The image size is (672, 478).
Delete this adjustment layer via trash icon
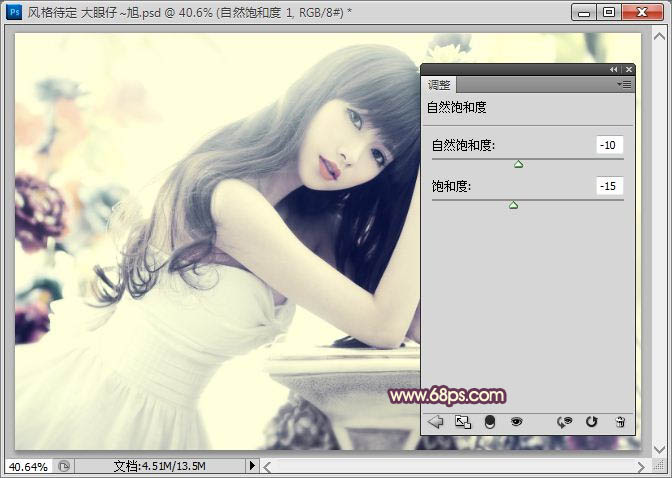(620, 422)
